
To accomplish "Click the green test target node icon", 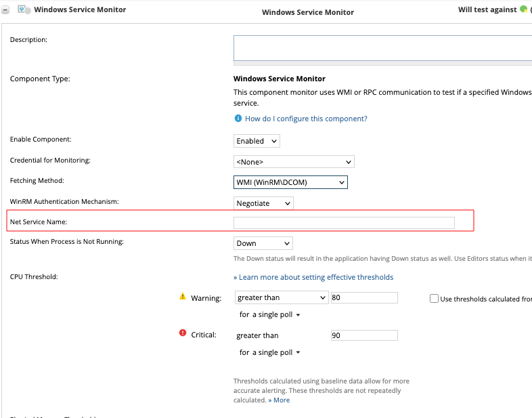I will 523,9.
